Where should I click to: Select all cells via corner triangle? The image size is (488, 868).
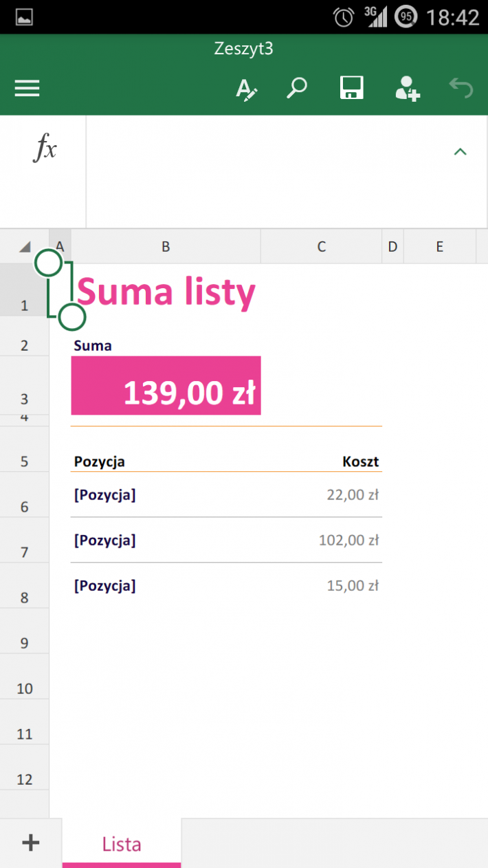(25, 246)
